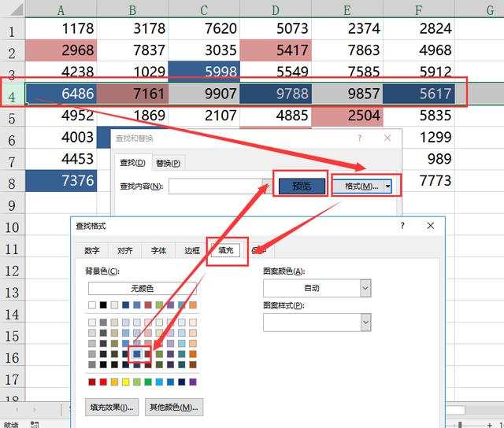Screen dimensions: 504x428
Task: Open the 填充效果(I)... dialog
Action: coord(112,408)
